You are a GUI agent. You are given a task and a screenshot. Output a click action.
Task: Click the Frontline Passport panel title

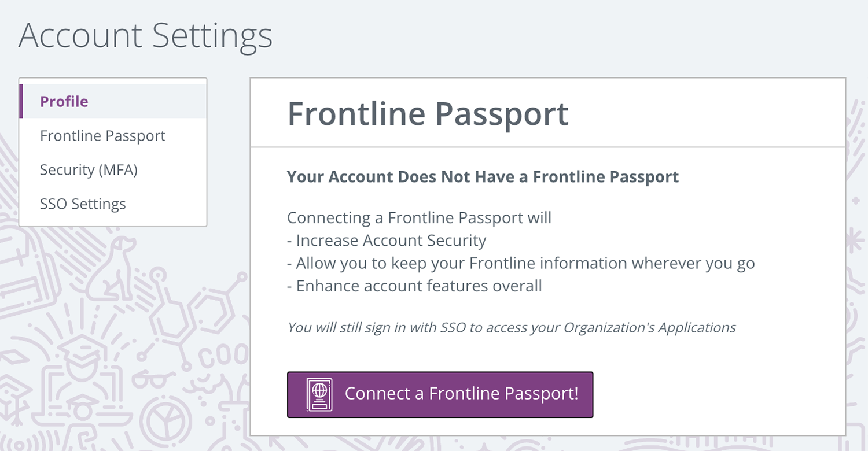click(x=428, y=114)
